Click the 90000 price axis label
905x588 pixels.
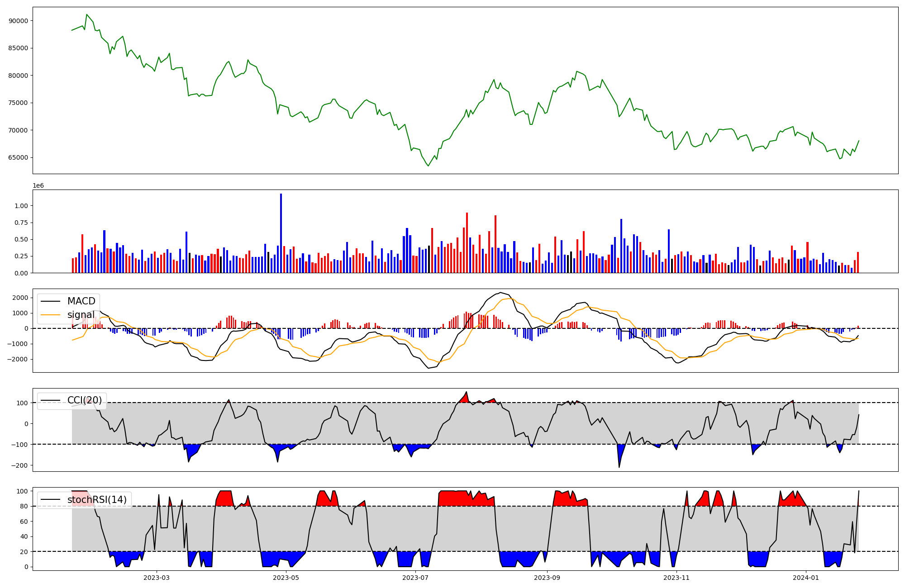[18, 21]
